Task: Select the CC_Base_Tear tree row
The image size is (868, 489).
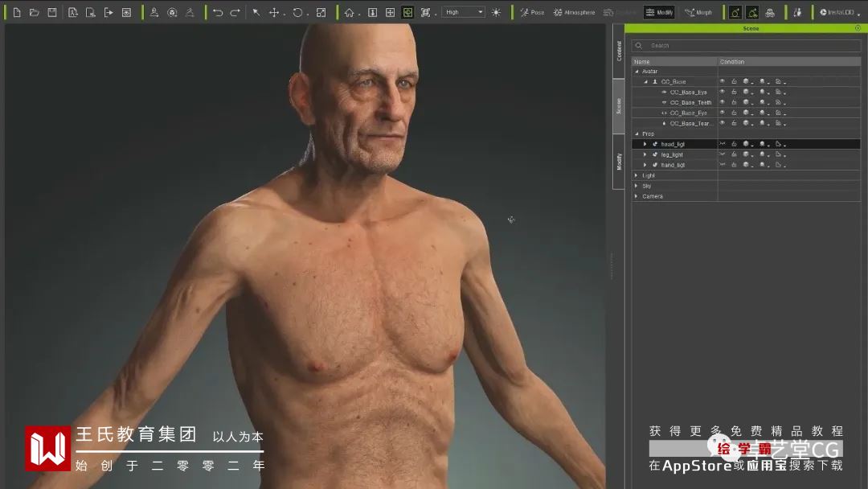Action: tap(746, 123)
